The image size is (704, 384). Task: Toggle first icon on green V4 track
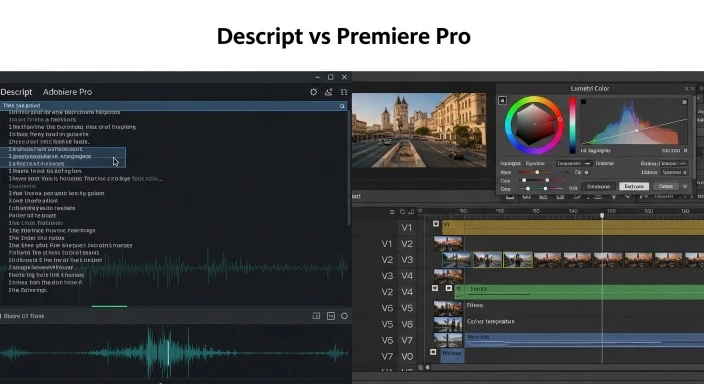[x=435, y=288]
